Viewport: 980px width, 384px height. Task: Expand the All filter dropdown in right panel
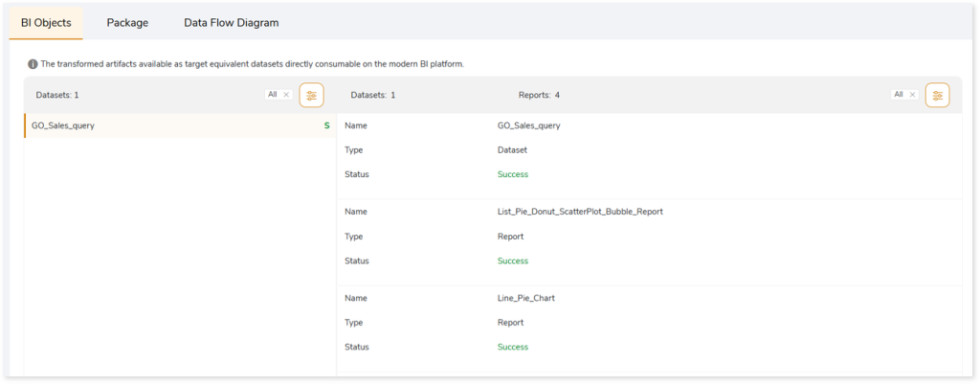[x=899, y=95]
